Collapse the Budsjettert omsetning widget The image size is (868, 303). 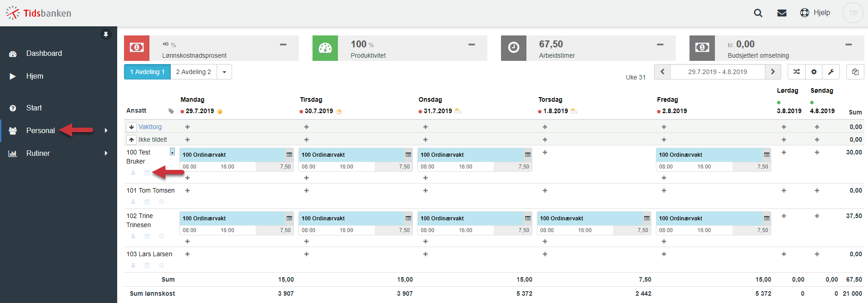pyautogui.click(x=848, y=45)
